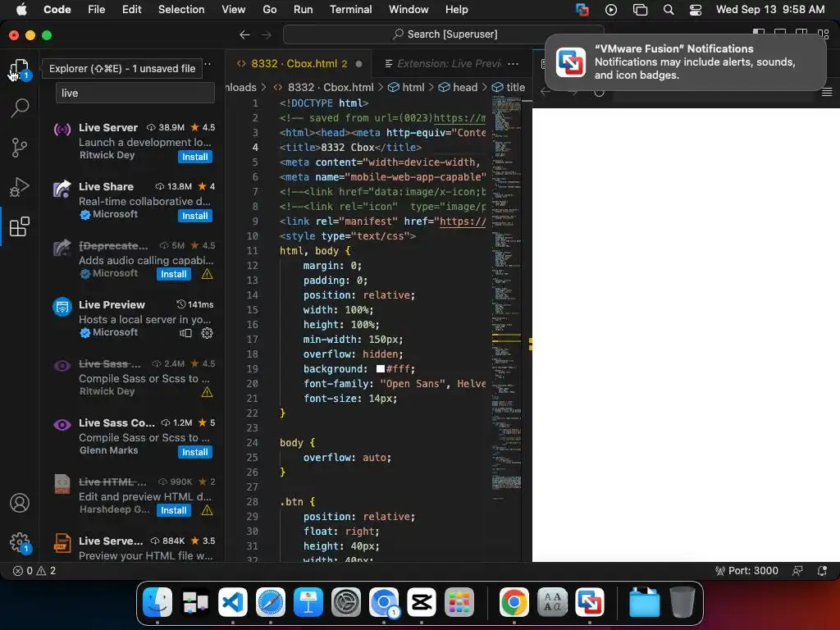Open Source Control view
840x630 pixels.
click(x=20, y=148)
